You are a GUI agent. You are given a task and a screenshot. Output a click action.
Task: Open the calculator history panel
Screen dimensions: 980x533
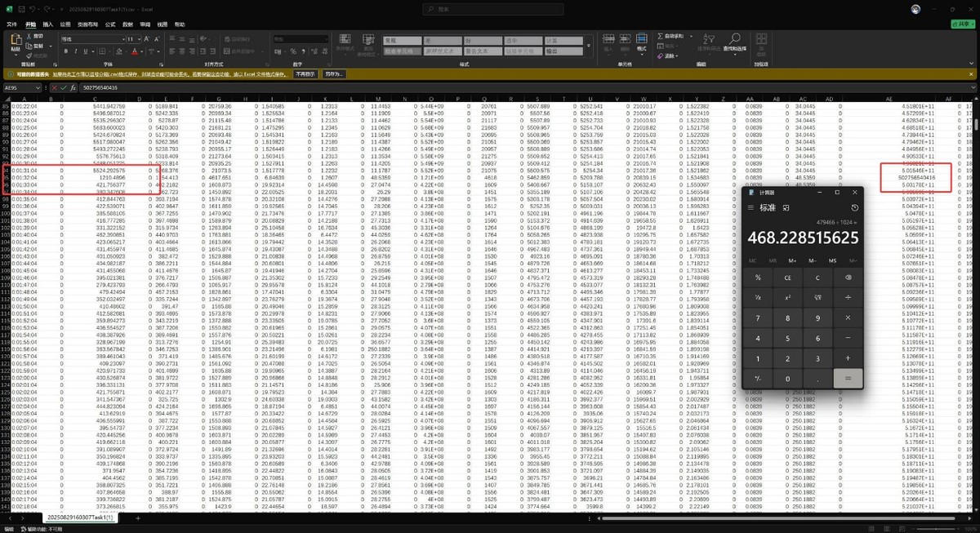click(x=855, y=207)
